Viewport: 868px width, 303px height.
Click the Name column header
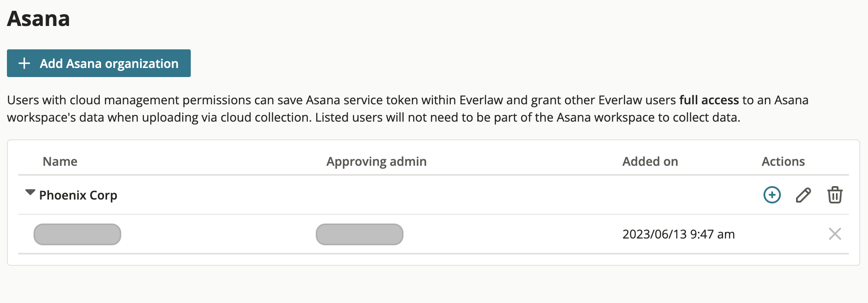pos(60,161)
